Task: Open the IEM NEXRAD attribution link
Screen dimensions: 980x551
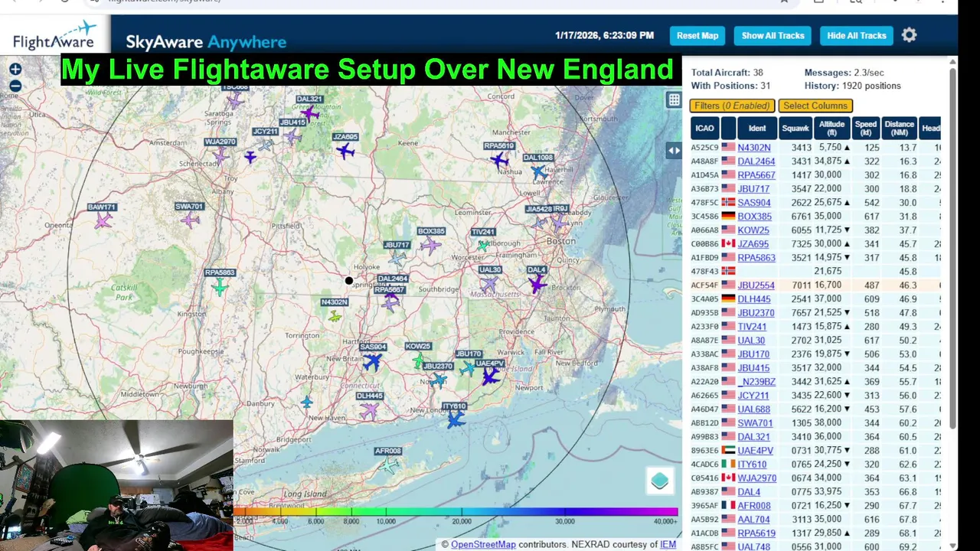Action: click(668, 544)
